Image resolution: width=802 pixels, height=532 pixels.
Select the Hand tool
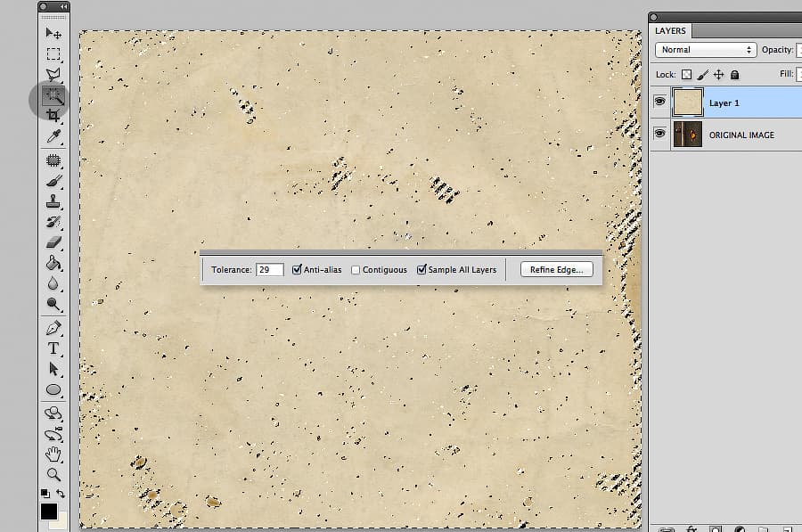pos(53,454)
